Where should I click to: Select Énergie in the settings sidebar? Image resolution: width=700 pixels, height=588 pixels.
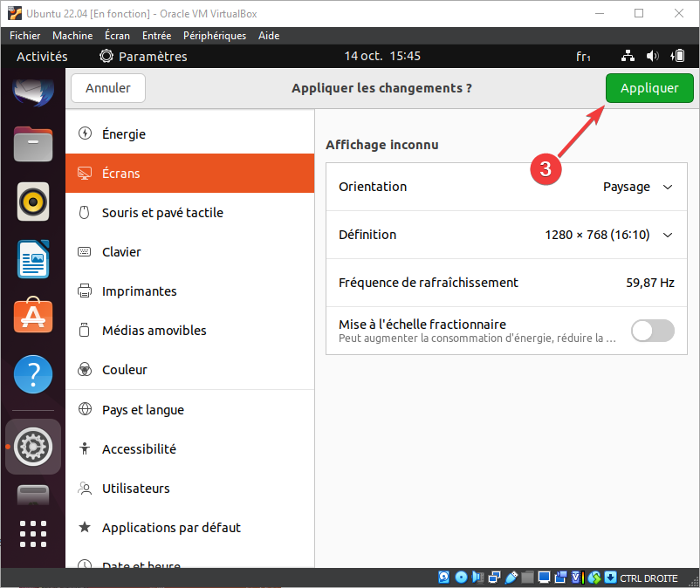(189, 133)
